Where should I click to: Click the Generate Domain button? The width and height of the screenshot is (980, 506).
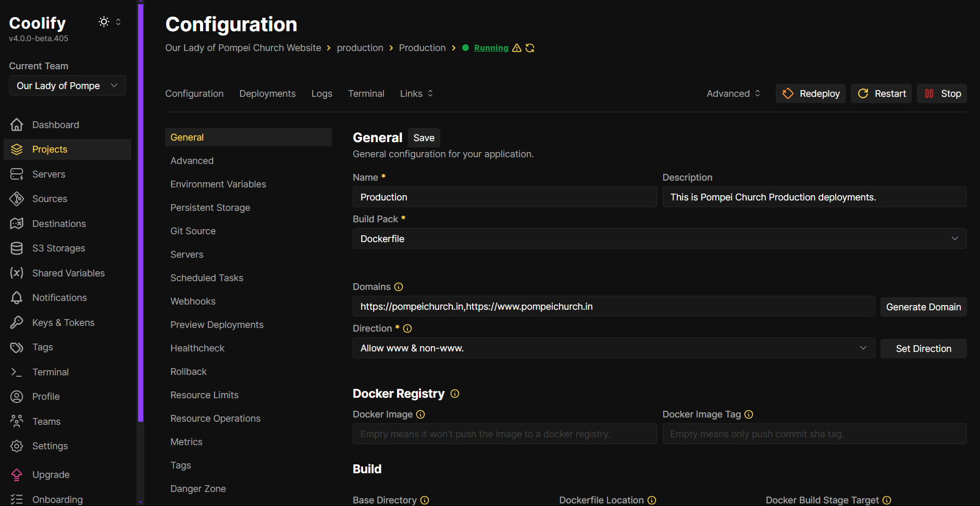coord(923,307)
